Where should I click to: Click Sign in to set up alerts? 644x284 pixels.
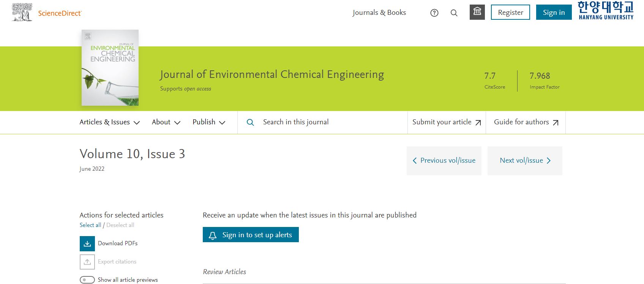(x=251, y=235)
